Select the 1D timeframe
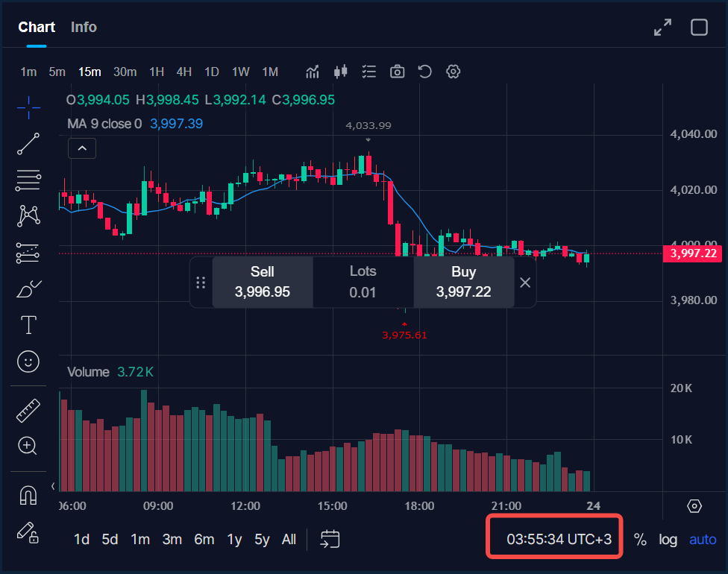728x574 pixels. tap(212, 72)
